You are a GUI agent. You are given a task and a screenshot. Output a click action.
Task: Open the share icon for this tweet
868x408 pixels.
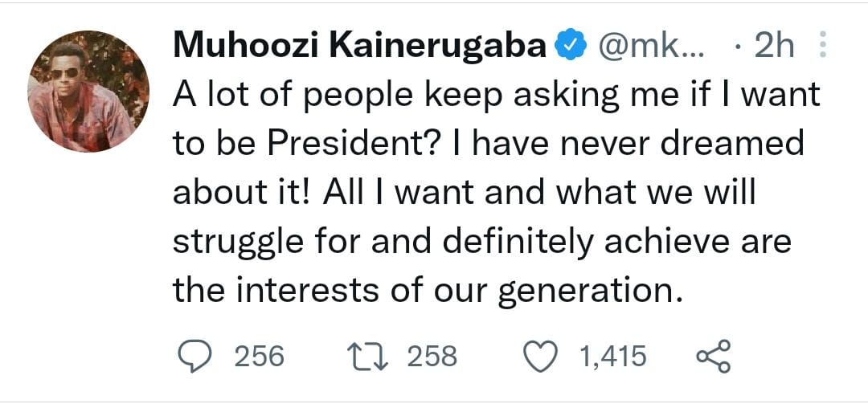coord(712,356)
